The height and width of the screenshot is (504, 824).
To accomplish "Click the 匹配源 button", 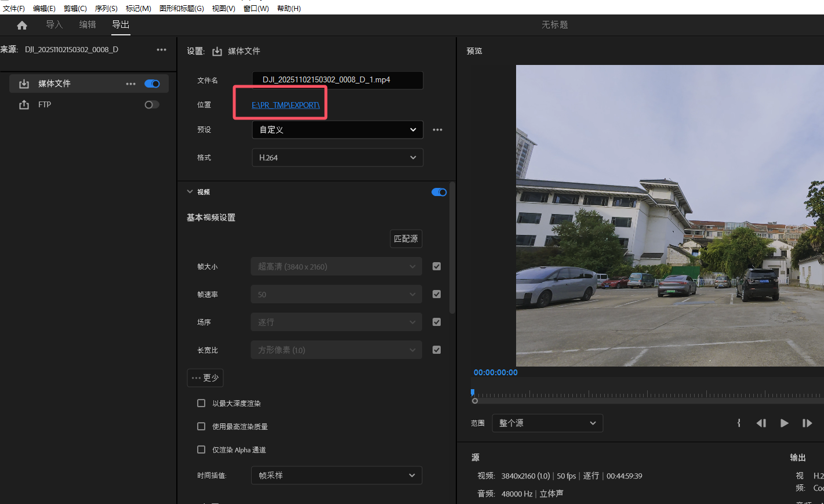I will 405,239.
